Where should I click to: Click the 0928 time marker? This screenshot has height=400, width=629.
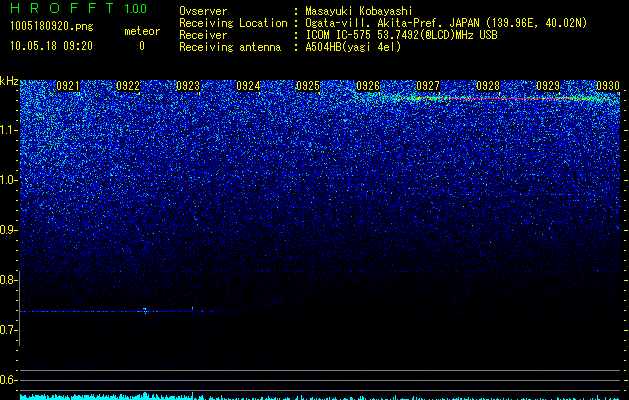point(488,86)
